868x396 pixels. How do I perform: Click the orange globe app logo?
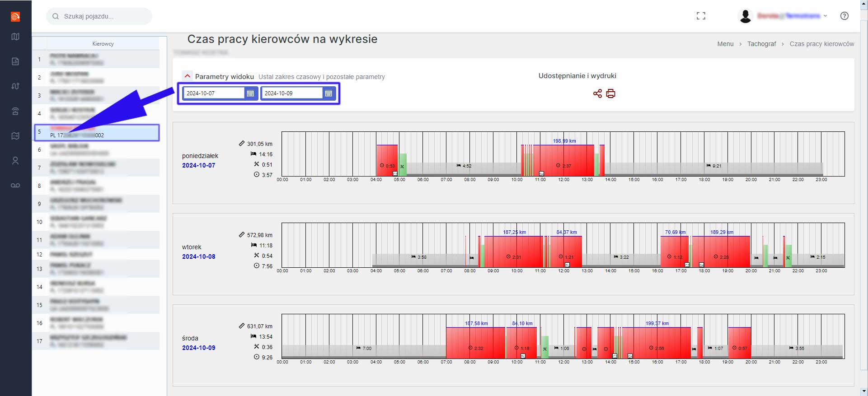tap(15, 17)
